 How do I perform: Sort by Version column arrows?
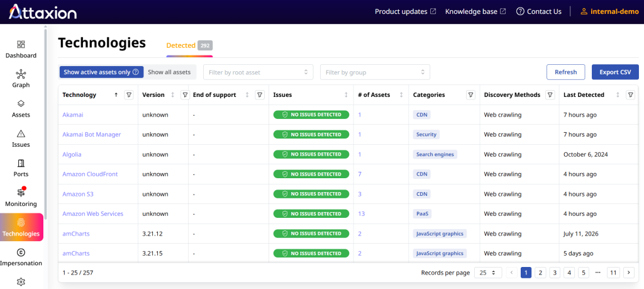172,95
